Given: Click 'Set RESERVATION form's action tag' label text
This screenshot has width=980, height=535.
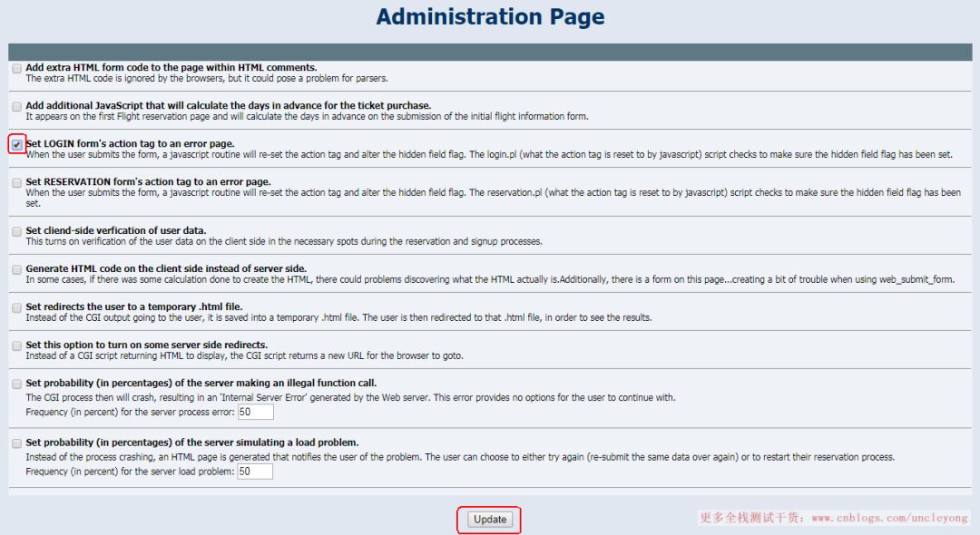Looking at the screenshot, I should (148, 181).
